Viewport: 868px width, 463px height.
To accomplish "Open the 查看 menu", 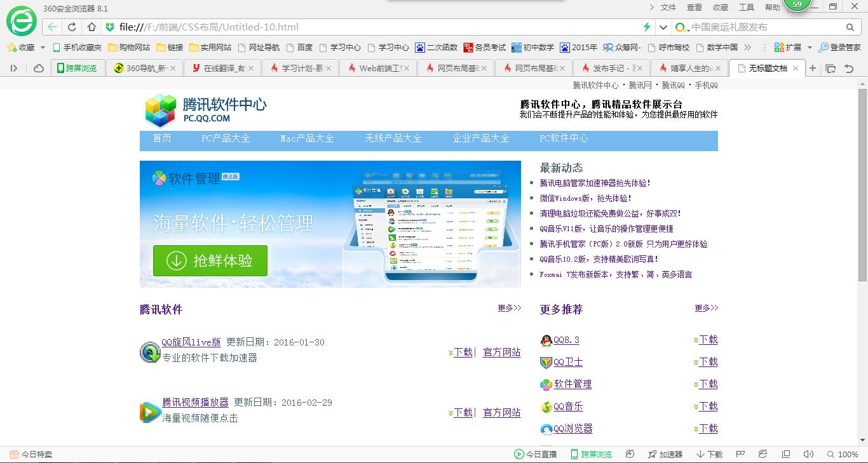I will tap(695, 8).
